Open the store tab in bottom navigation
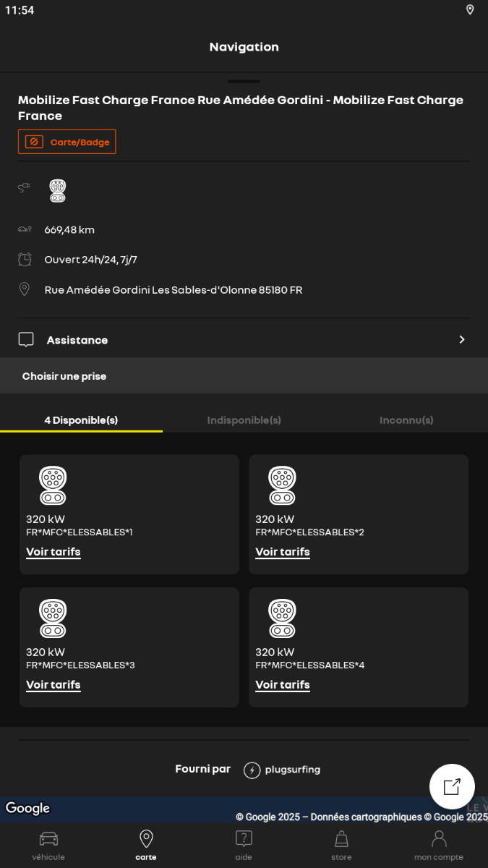 (341, 846)
